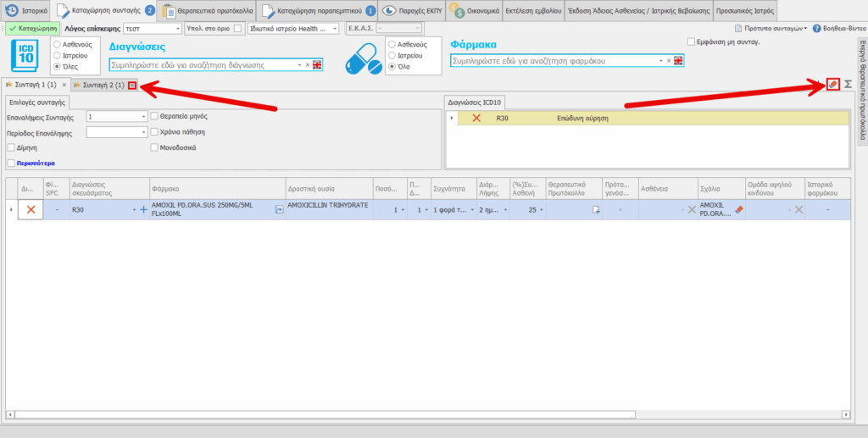The width and height of the screenshot is (868, 438).
Task: Select the Ασθενούς radio button for diagnoses
Action: point(57,43)
